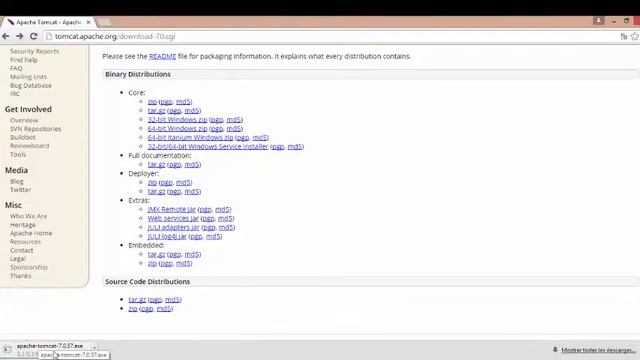Screen dimensions: 640x360
Task: Open Security Reports in sidebar
Action: (35, 51)
